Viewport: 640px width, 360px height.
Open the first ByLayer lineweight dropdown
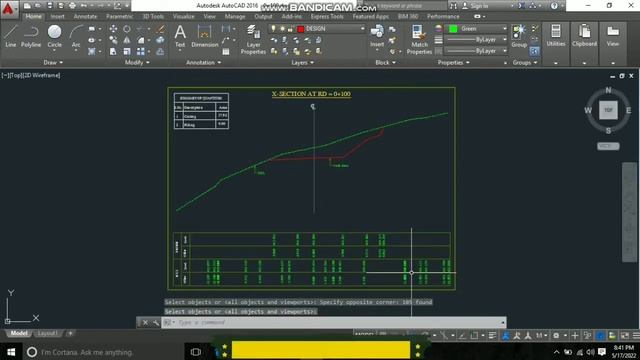tap(504, 40)
